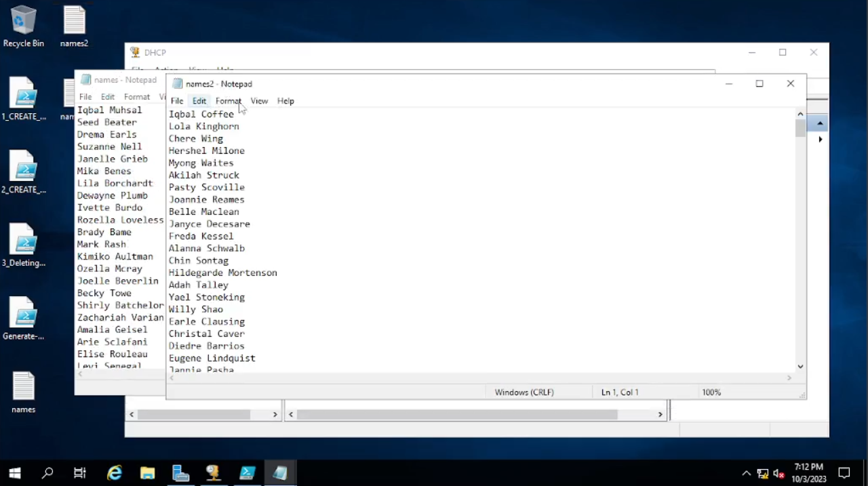Select the names2 text file on desktop
This screenshot has width=868, height=486.
coord(74,26)
